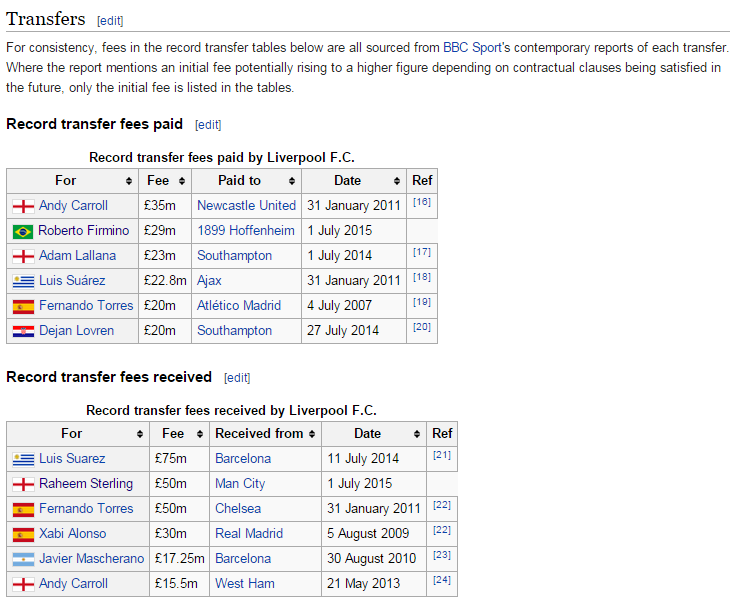This screenshot has height=611, width=738.
Task: Edit Record transfer fees paid section
Action: point(208,125)
